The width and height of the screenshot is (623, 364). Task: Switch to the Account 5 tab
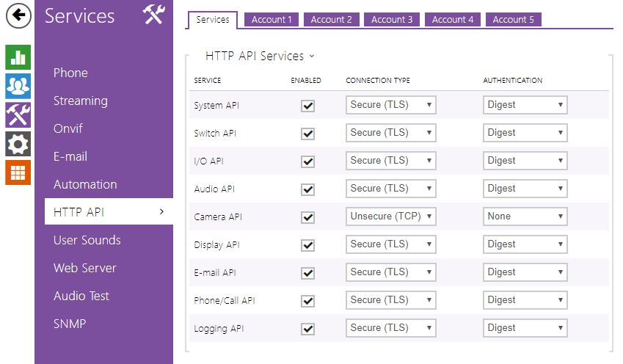pyautogui.click(x=513, y=20)
